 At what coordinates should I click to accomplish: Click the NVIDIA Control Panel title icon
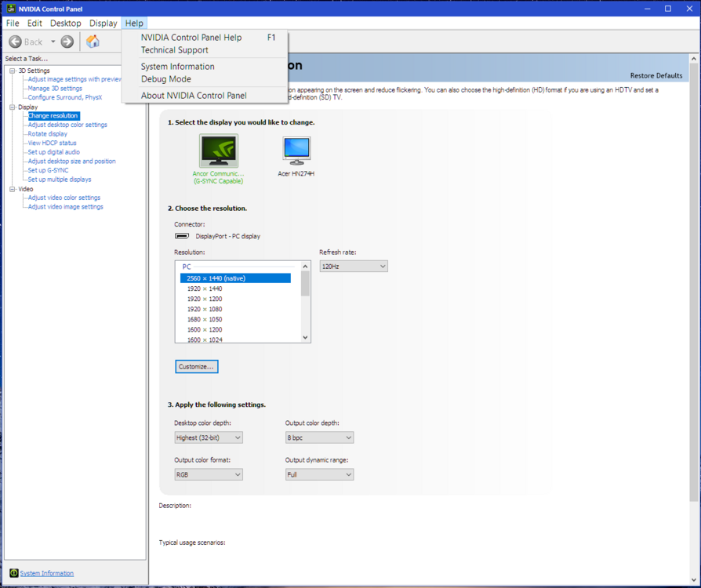pos(11,9)
